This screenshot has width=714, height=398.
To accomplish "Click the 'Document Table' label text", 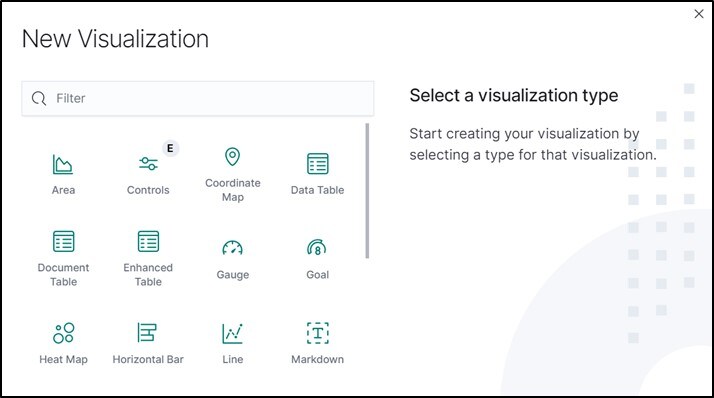I will [x=63, y=275].
